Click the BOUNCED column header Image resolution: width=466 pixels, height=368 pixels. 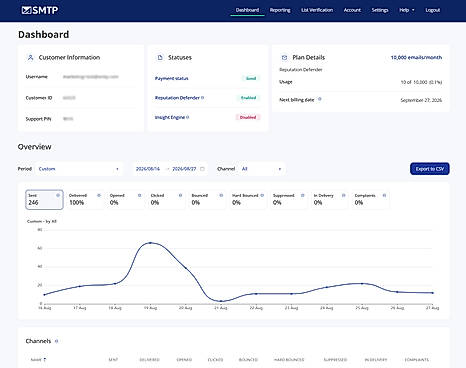click(x=248, y=360)
